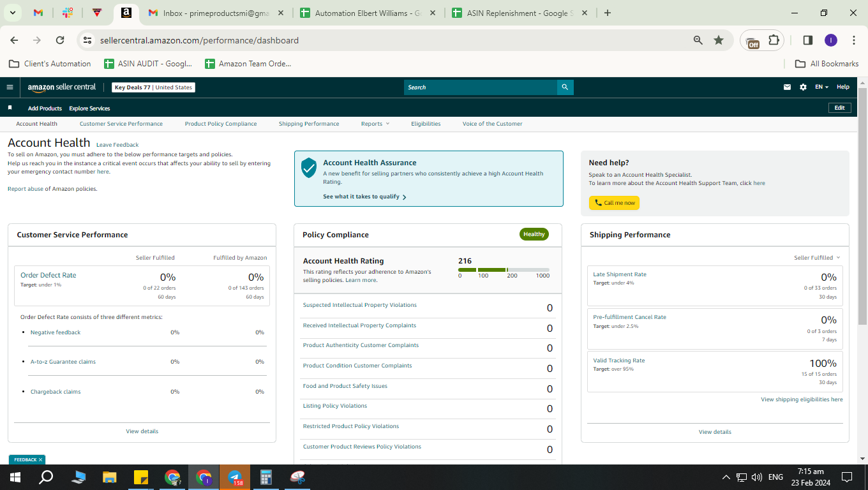Open Sticky Notes from the taskbar
The width and height of the screenshot is (868, 490).
click(141, 477)
